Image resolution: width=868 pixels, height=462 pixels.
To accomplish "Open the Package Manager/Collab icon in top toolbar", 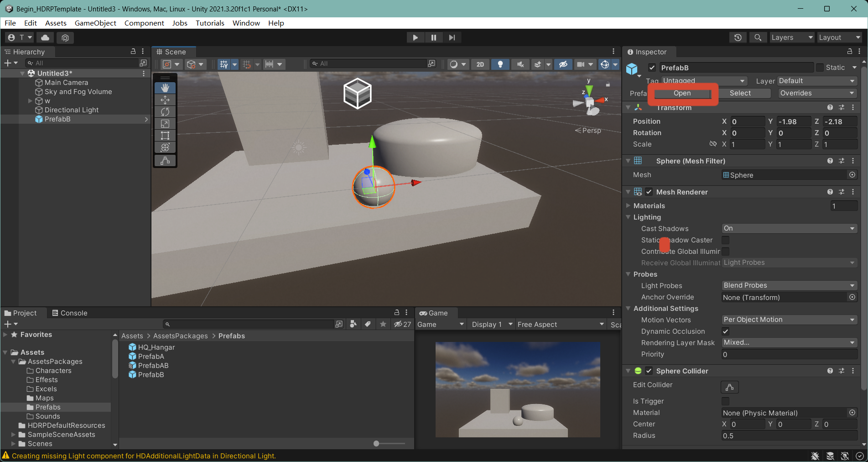I will click(65, 37).
